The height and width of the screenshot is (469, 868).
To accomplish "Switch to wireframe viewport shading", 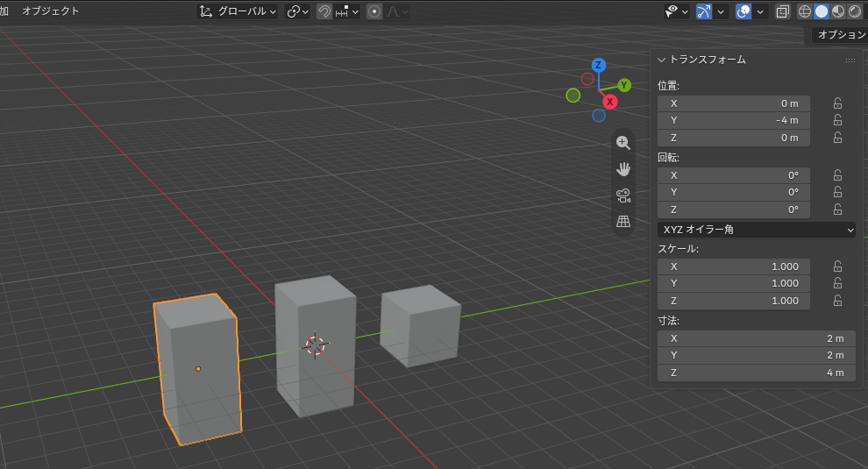I will click(x=804, y=11).
